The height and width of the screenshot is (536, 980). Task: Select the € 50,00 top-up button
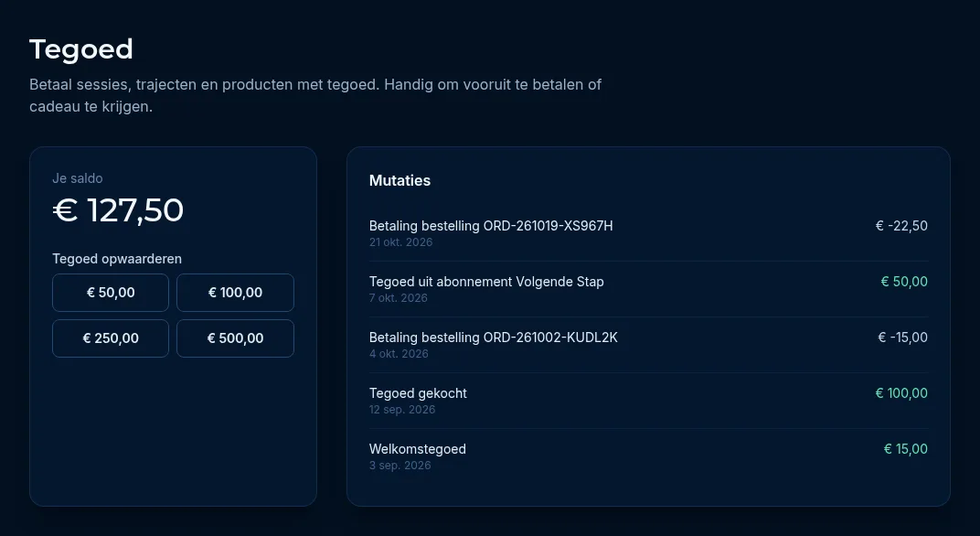click(111, 293)
